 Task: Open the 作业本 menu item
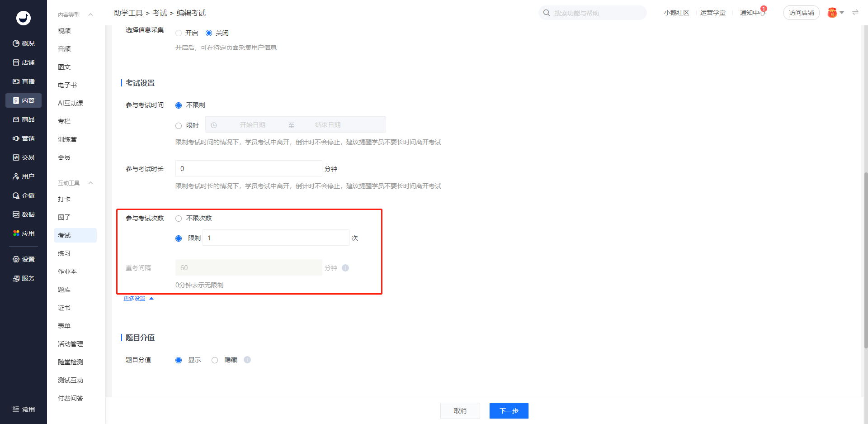coord(67,272)
